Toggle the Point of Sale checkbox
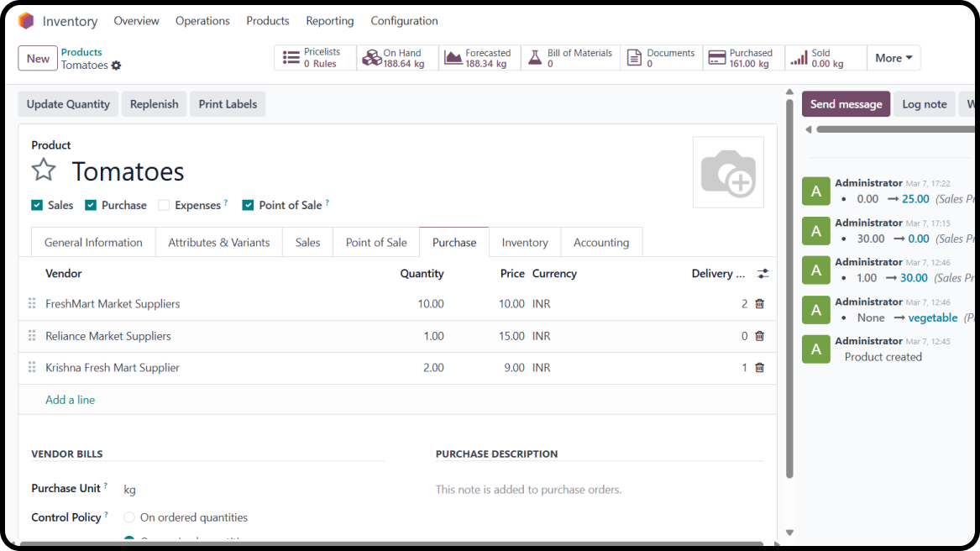 coord(248,205)
